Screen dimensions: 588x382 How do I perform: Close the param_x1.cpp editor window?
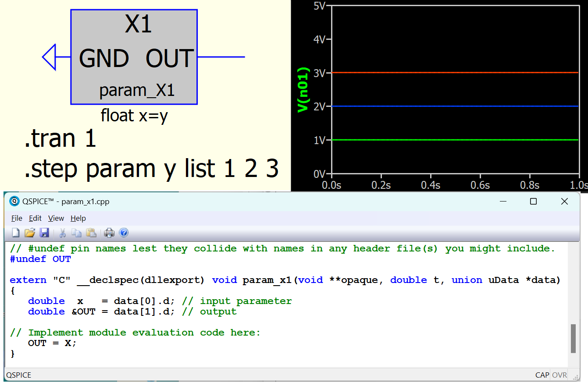click(x=564, y=202)
